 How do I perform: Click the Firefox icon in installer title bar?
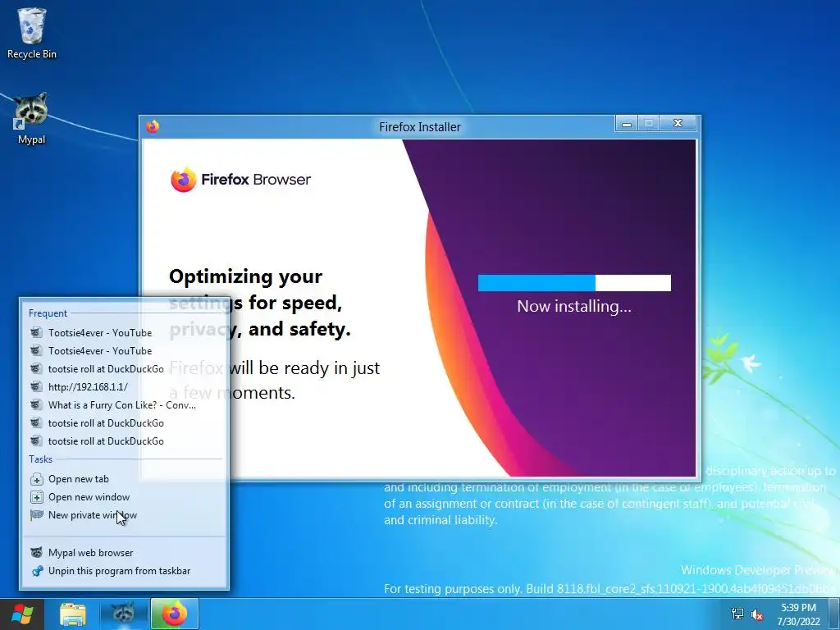click(153, 126)
